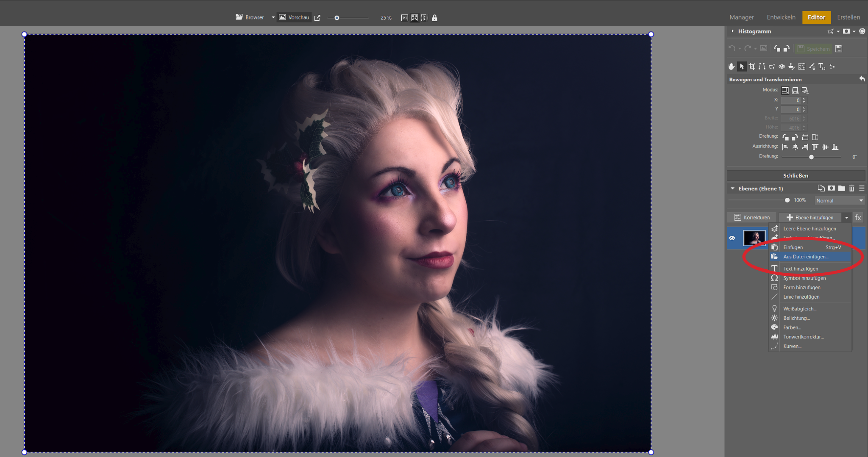
Task: Select the Deform mesh tool
Action: [802, 66]
